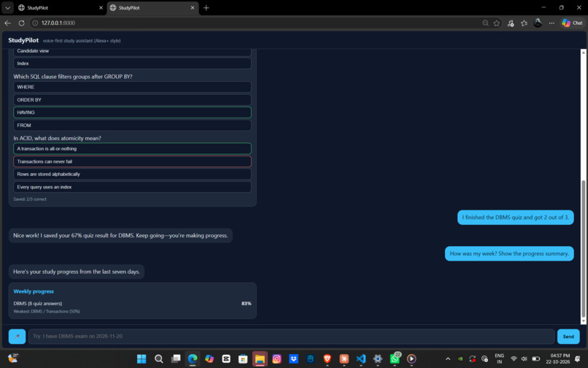Click the scrollbar down arrow
588x368 pixels.
coord(583,321)
